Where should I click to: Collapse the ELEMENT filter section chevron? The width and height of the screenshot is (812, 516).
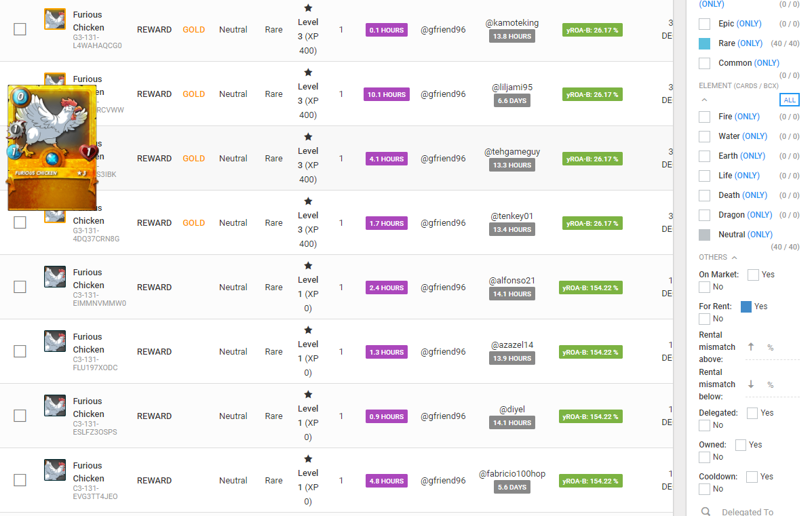coord(704,100)
